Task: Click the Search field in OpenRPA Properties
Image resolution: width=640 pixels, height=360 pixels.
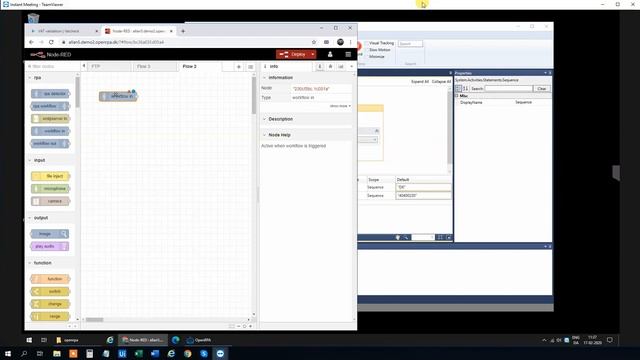Action: click(509, 89)
